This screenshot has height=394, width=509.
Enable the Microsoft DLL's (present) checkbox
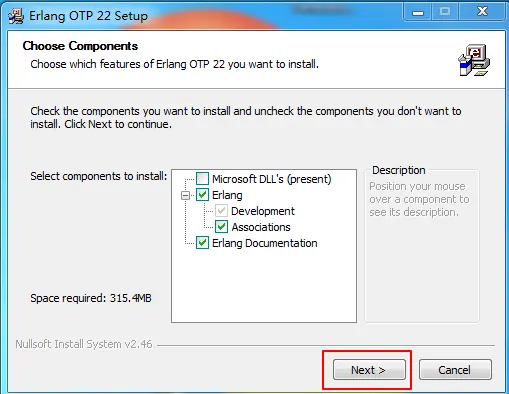coord(202,179)
